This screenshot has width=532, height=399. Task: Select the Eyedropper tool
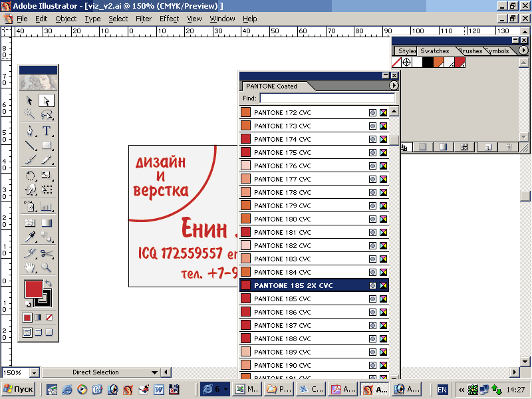[29, 237]
